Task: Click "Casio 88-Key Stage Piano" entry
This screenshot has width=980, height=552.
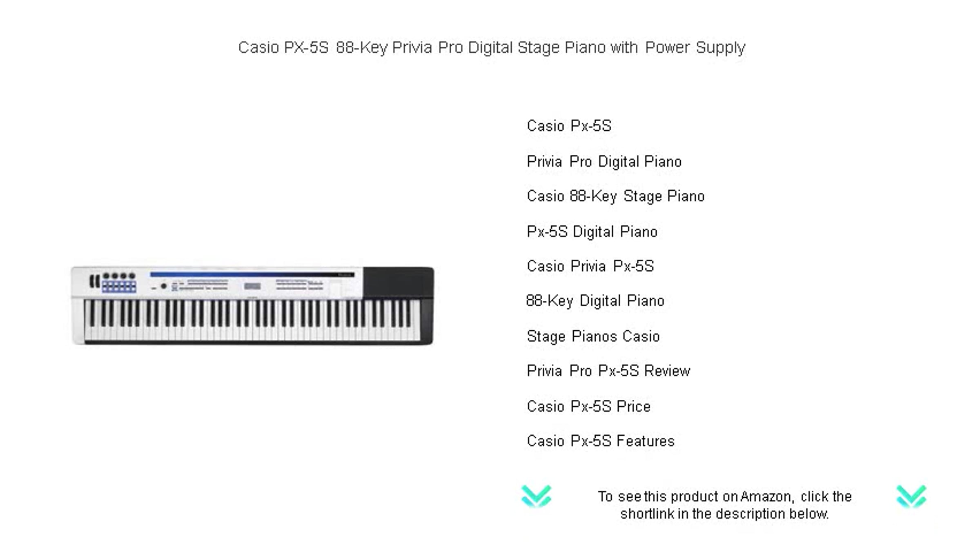Action: (x=615, y=196)
